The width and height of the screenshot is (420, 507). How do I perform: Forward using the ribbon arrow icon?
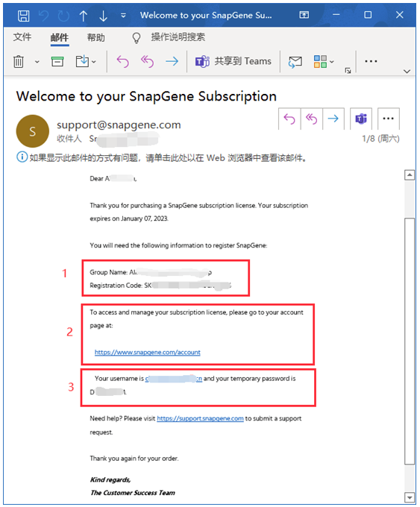pyautogui.click(x=172, y=61)
